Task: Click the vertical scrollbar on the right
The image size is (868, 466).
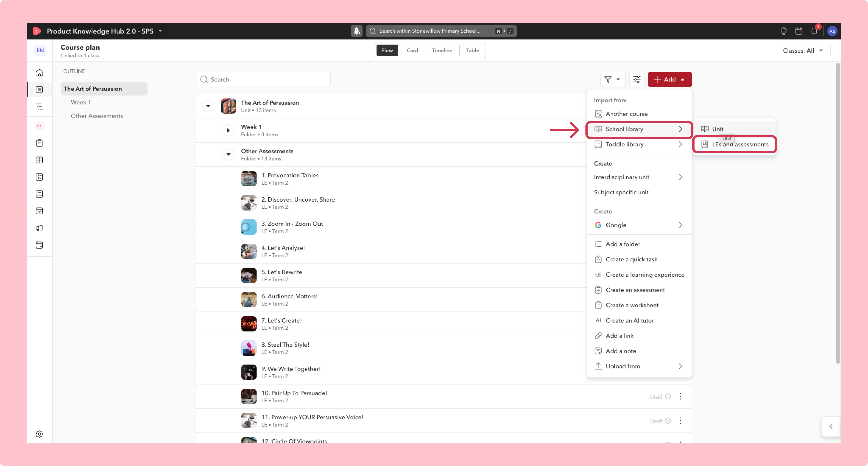Action: click(x=838, y=213)
